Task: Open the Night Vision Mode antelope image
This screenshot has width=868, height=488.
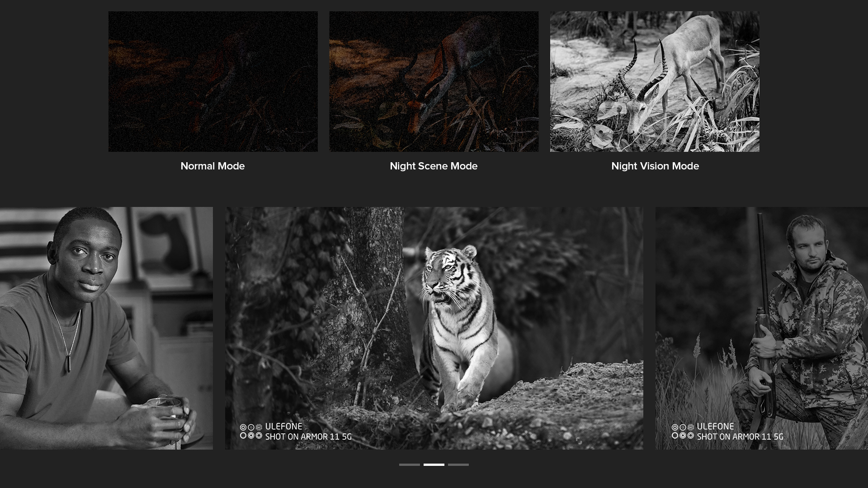Action: tap(655, 81)
